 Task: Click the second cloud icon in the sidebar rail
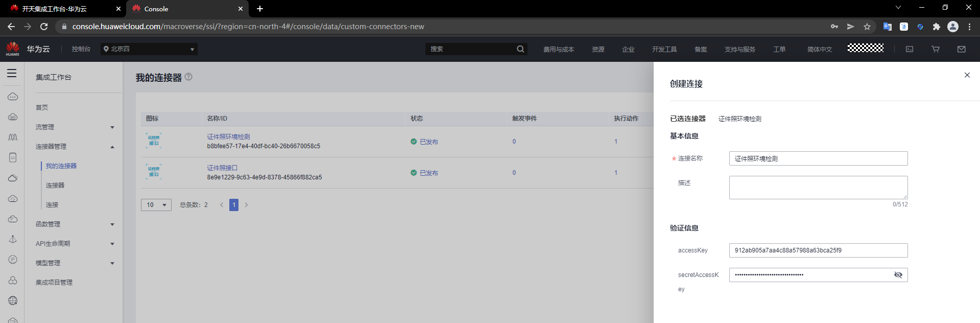tap(13, 117)
